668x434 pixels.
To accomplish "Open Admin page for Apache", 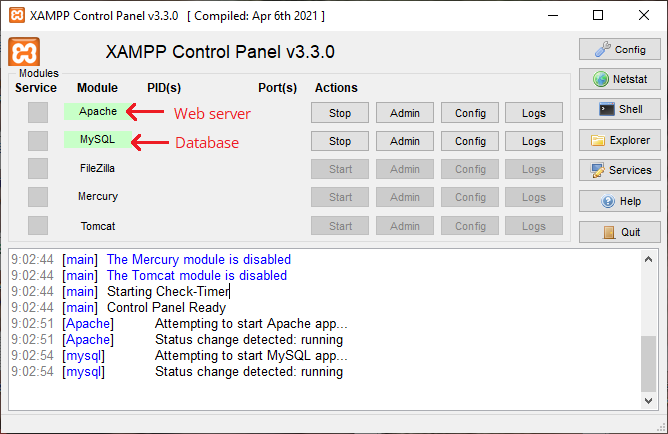I will click(405, 113).
